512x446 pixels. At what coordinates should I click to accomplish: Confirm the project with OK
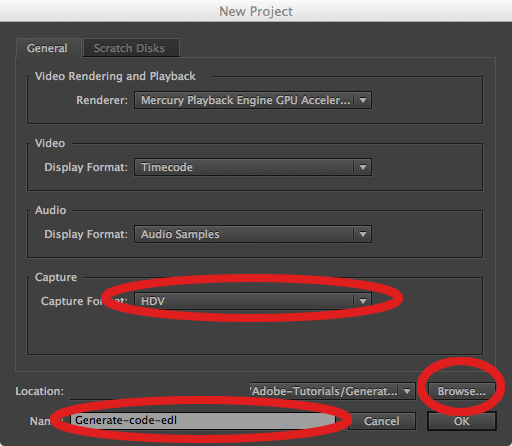pyautogui.click(x=462, y=421)
